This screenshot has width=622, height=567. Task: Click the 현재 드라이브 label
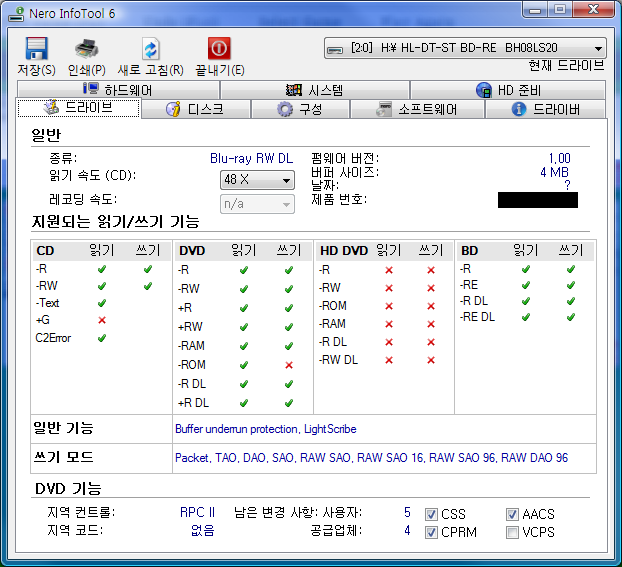click(566, 65)
